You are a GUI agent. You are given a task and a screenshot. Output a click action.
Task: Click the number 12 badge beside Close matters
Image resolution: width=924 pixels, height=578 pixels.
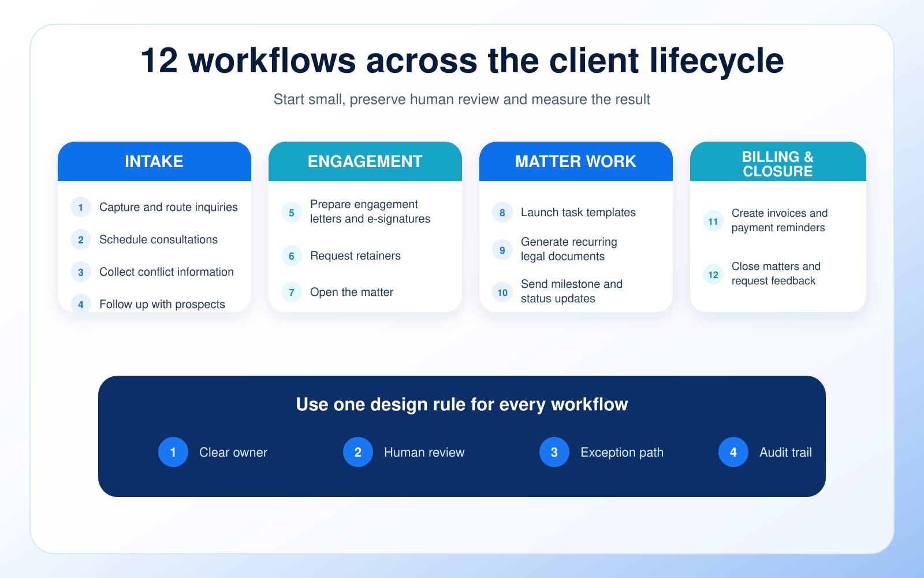713,274
